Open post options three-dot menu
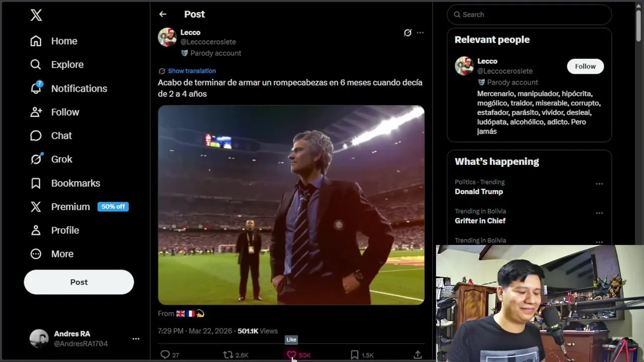644x362 pixels. click(x=420, y=33)
